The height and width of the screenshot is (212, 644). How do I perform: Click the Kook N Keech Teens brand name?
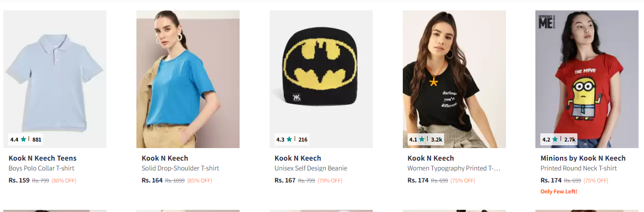43,158
